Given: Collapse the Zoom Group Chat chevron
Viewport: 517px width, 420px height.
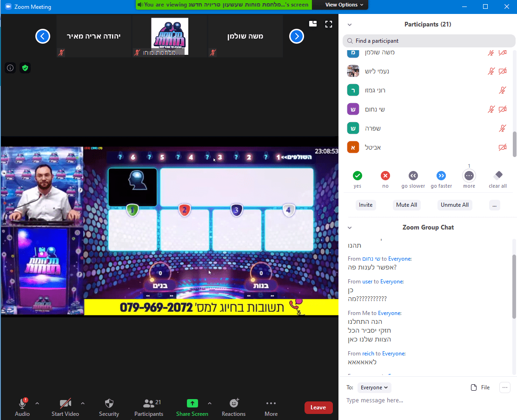Looking at the screenshot, I should (x=350, y=228).
